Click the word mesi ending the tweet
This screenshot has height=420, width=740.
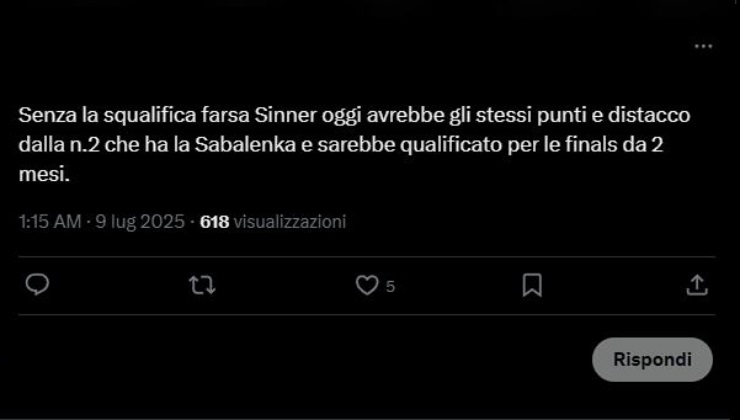coord(44,176)
